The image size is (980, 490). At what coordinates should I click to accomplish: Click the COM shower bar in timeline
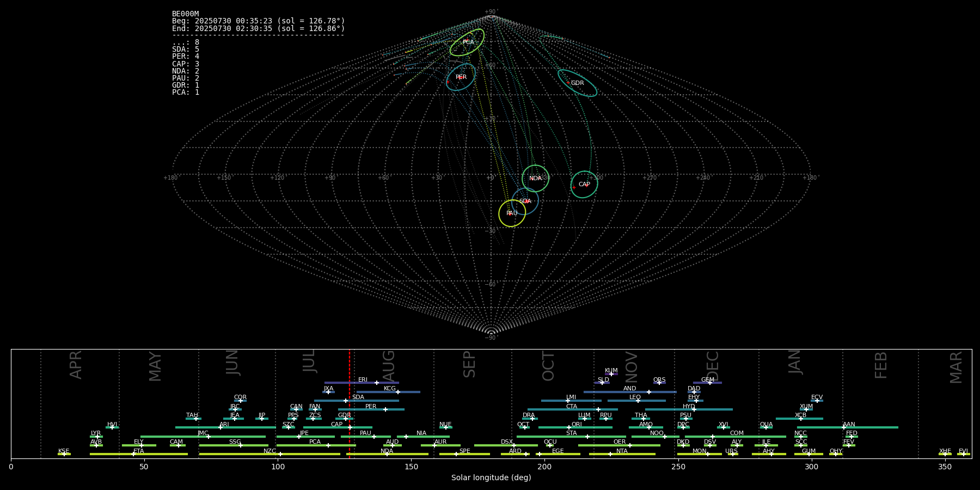736,437
